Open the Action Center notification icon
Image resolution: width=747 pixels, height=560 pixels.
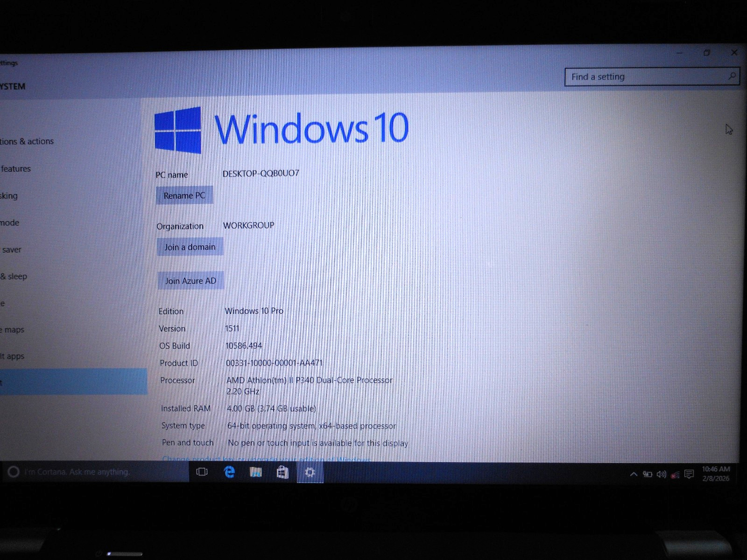[x=689, y=475]
